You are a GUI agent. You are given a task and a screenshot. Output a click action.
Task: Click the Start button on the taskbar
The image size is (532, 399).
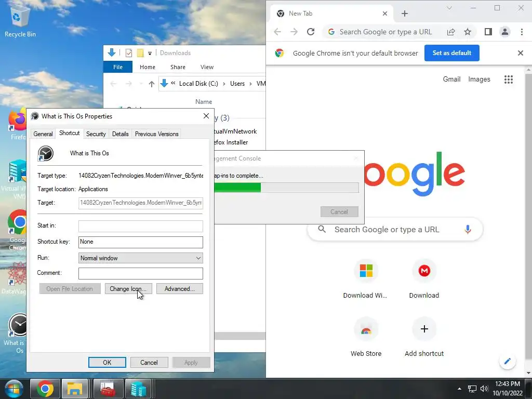click(x=14, y=389)
